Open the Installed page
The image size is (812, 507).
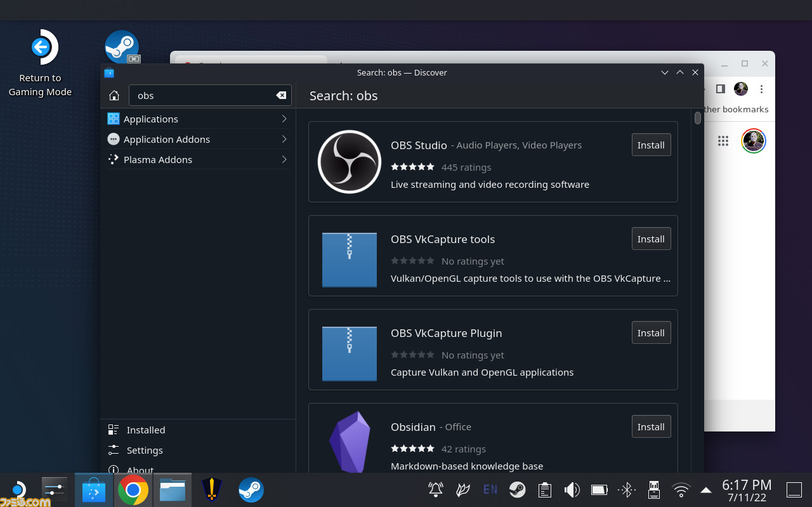[x=197, y=430]
